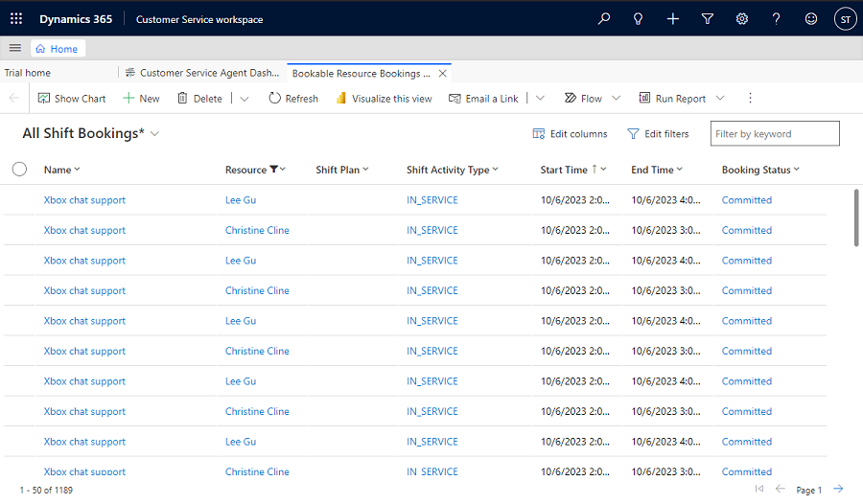Open Christine Cline in second row

click(257, 230)
